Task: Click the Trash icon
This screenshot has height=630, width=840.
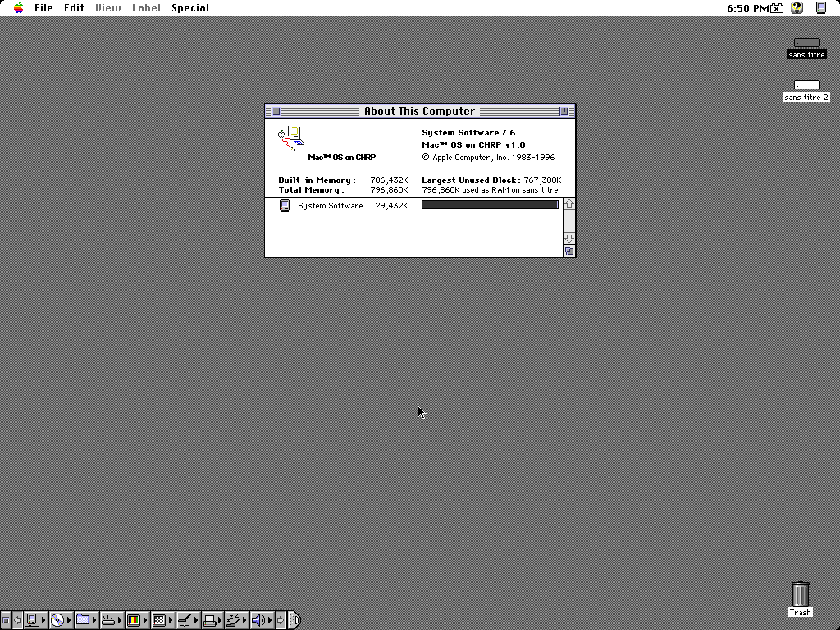Action: 800,594
